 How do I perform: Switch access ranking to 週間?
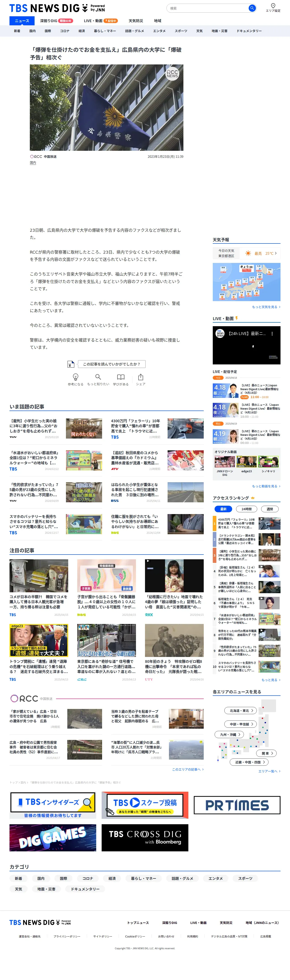269,509
